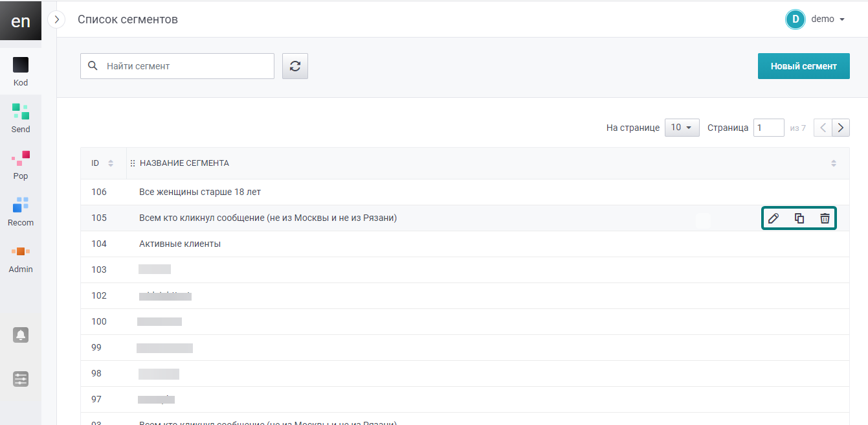Click segment ID 99
The image size is (868, 425).
point(96,348)
